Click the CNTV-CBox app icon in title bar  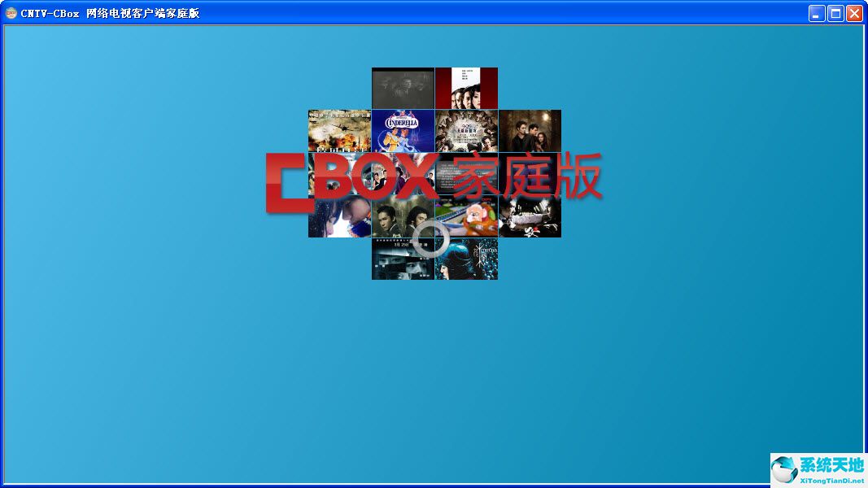pos(11,13)
